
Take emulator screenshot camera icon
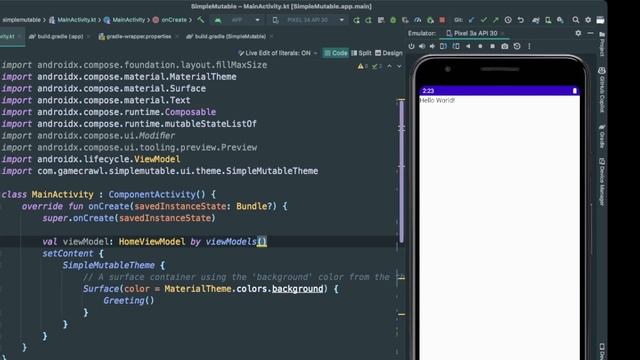[x=505, y=46]
